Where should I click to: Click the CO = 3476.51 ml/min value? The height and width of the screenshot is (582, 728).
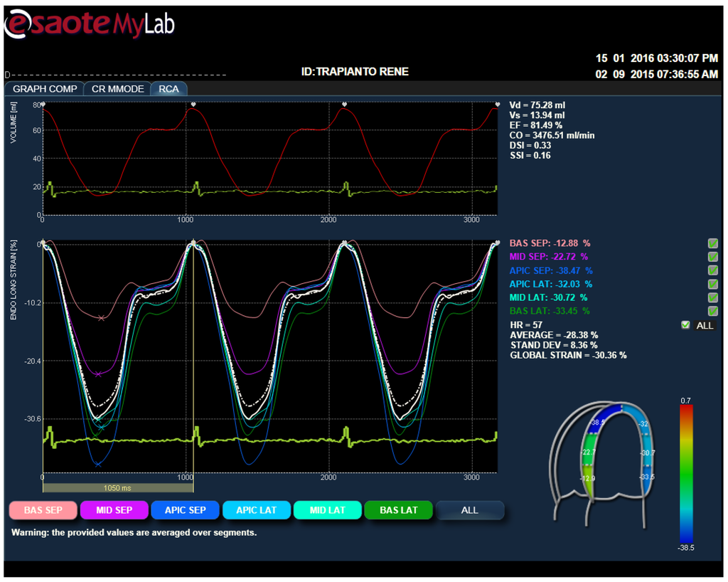(552, 136)
